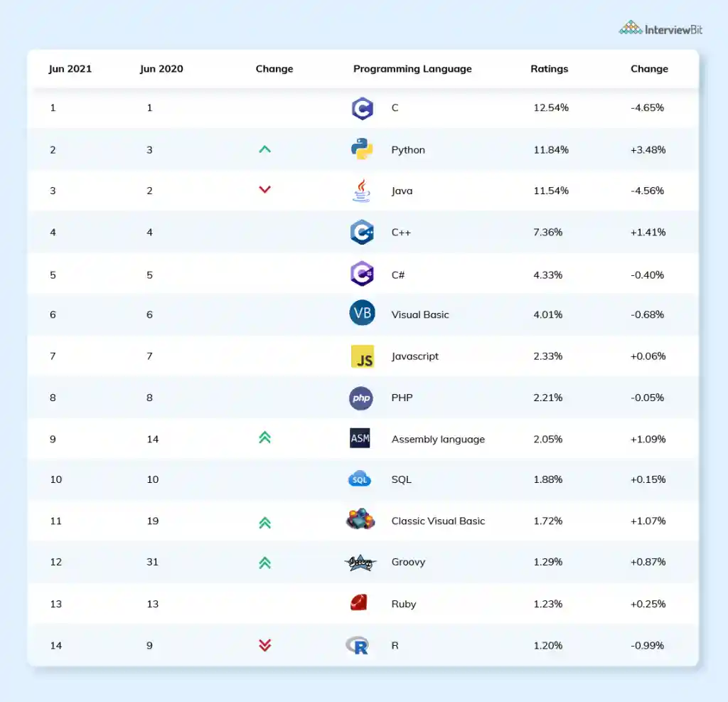Click the -0.05% change value
Image resolution: width=728 pixels, height=702 pixels.
tap(647, 398)
